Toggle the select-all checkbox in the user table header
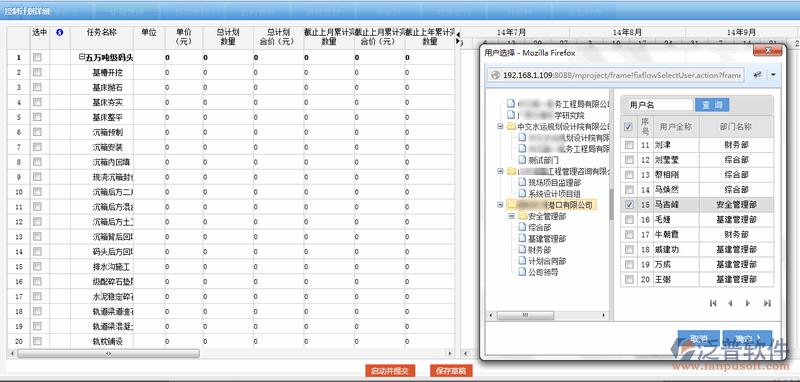This screenshot has width=800, height=382. tap(629, 126)
